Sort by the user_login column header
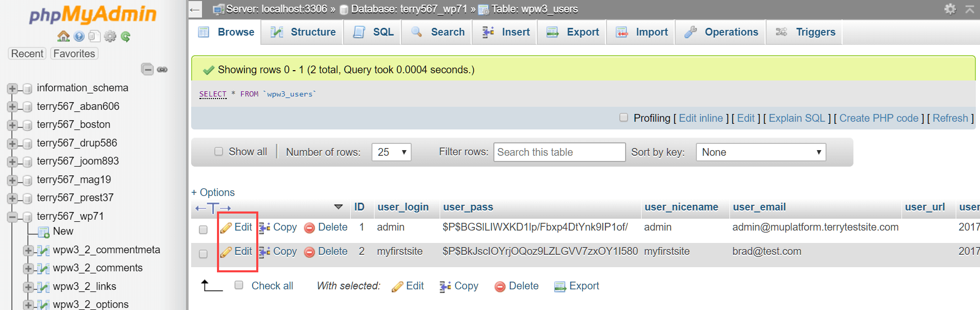Image resolution: width=980 pixels, height=310 pixels. 403,207
